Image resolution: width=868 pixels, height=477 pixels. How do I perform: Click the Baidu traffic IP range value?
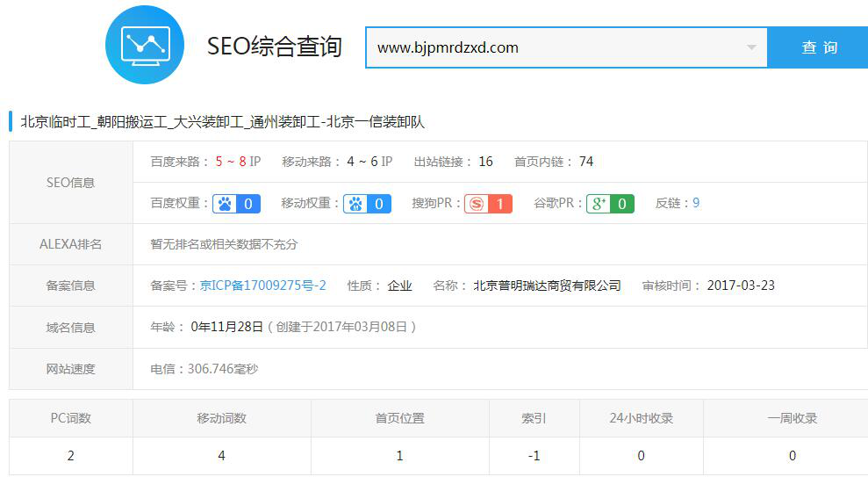[238, 162]
